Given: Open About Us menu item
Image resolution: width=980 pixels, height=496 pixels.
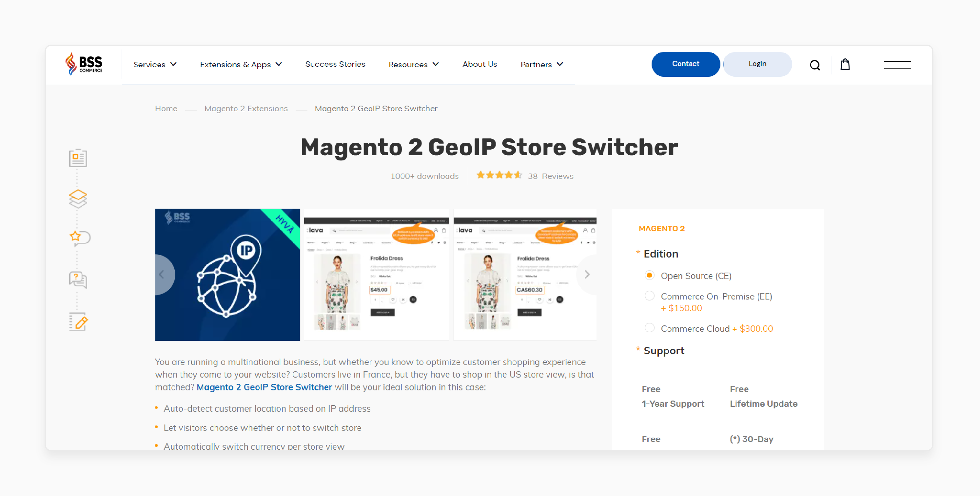Looking at the screenshot, I should point(480,64).
